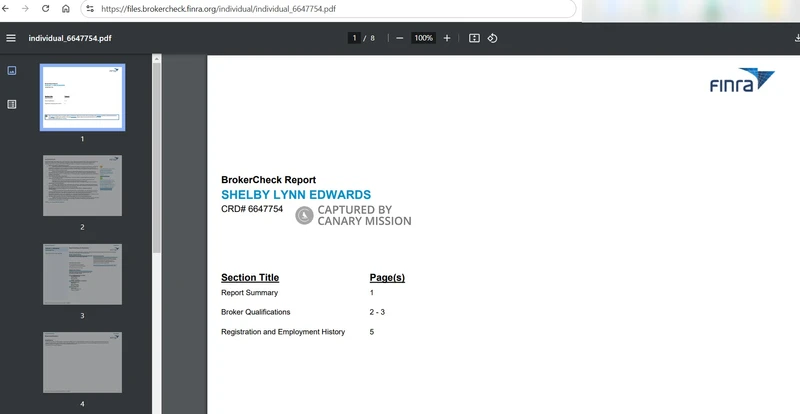Reload the page
This screenshot has height=414, width=800.
click(x=45, y=9)
